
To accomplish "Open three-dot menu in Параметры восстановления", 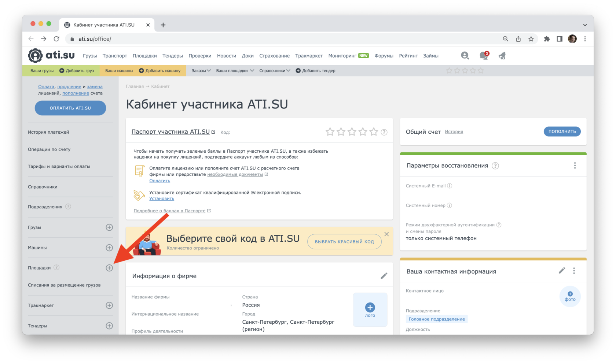I will (575, 166).
